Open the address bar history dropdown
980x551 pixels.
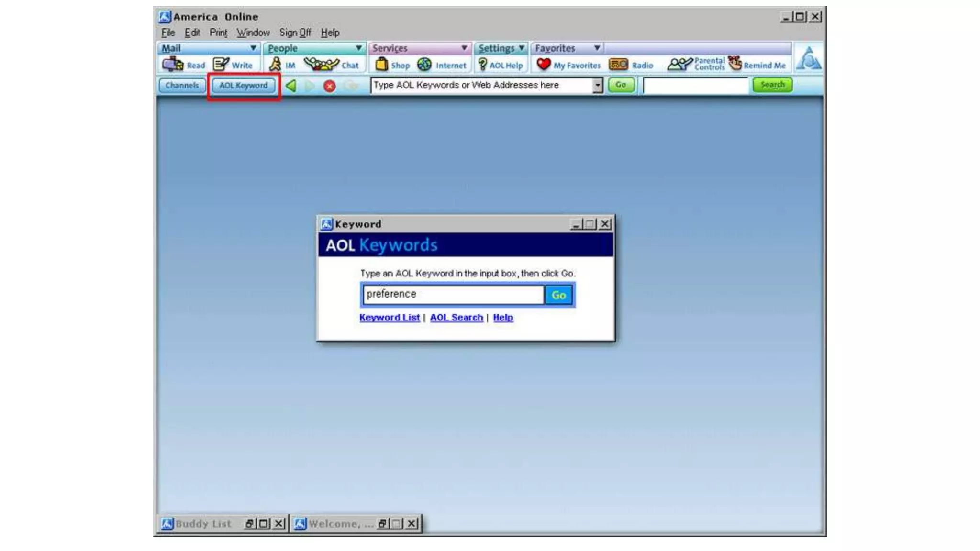pos(597,86)
